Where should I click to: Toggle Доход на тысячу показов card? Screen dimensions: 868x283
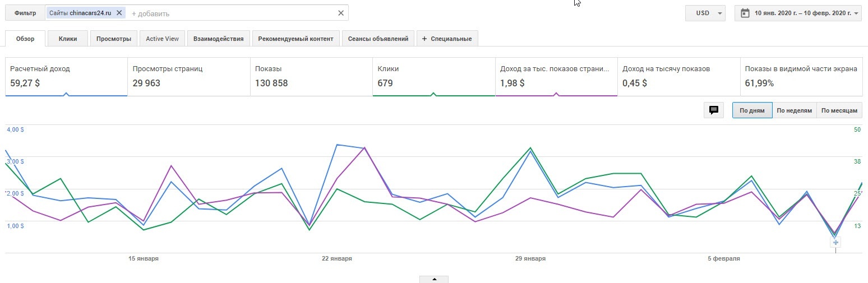pos(678,76)
